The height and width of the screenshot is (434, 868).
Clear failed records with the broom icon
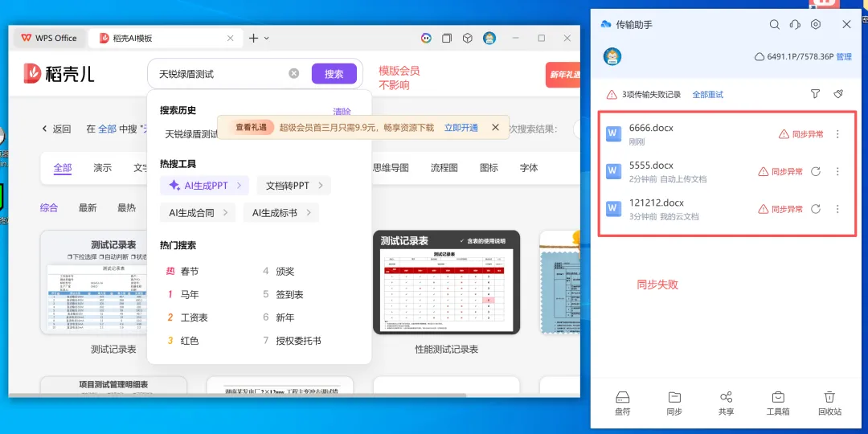[838, 94]
